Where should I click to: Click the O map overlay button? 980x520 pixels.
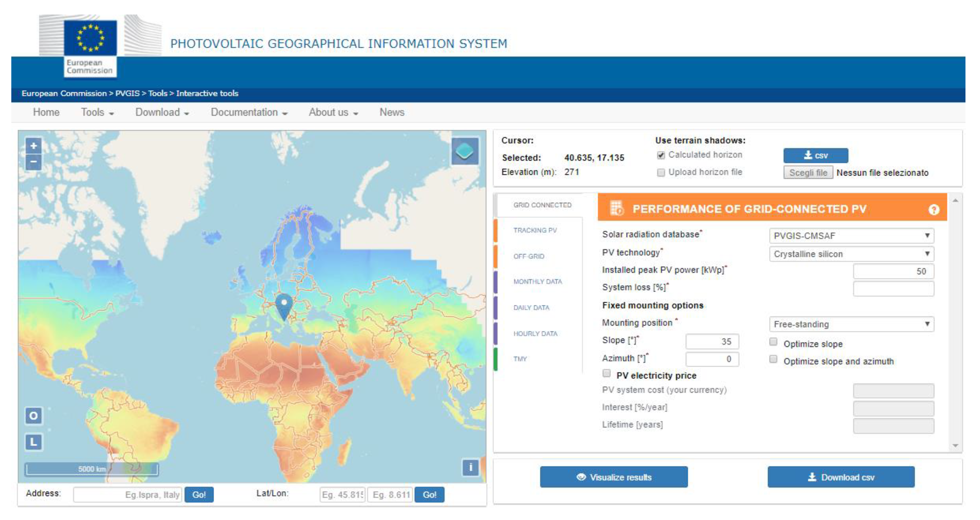33,415
